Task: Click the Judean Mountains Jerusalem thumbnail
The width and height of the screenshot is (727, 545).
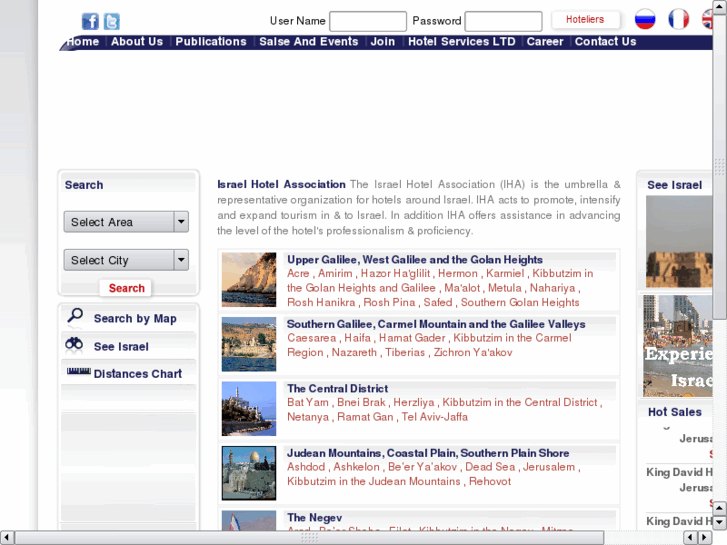Action: pos(249,473)
